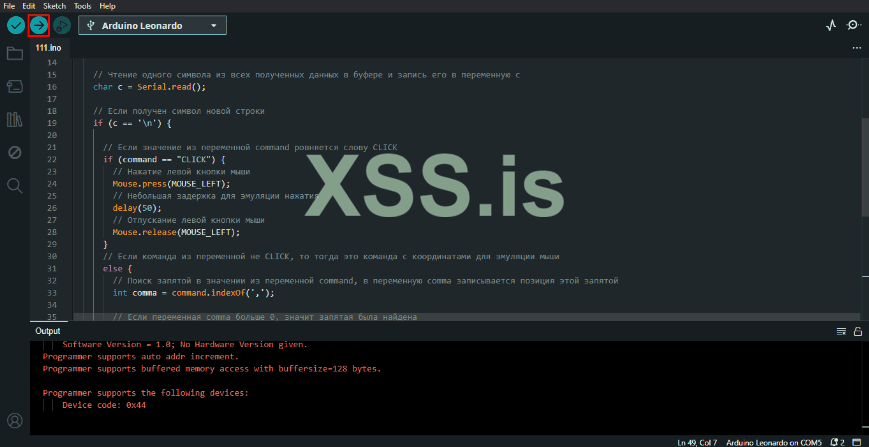The height and width of the screenshot is (447, 869).
Task: Click the delay(50) line
Action: pyautogui.click(x=137, y=208)
